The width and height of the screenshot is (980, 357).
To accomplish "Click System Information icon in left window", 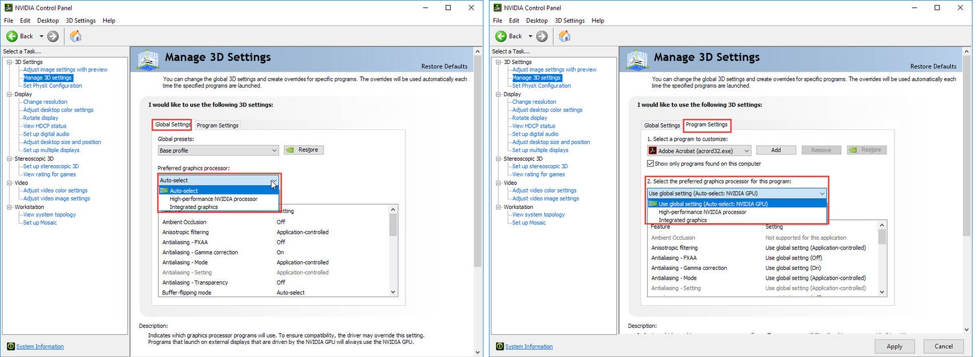I will click(x=11, y=346).
